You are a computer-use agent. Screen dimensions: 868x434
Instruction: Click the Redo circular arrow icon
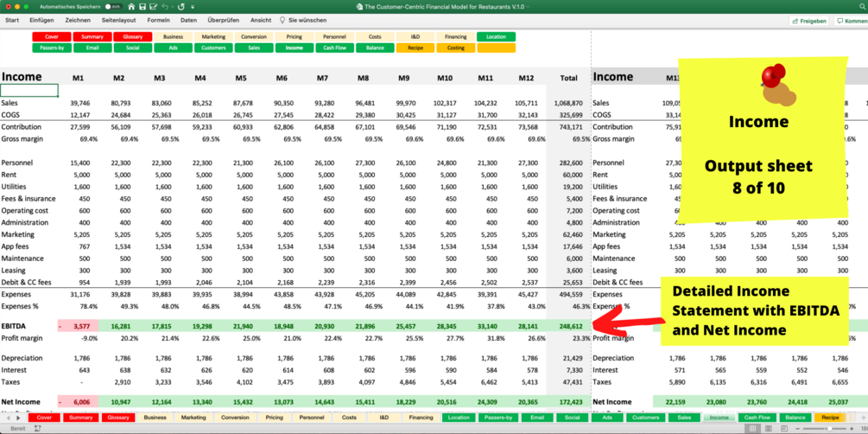[181, 7]
